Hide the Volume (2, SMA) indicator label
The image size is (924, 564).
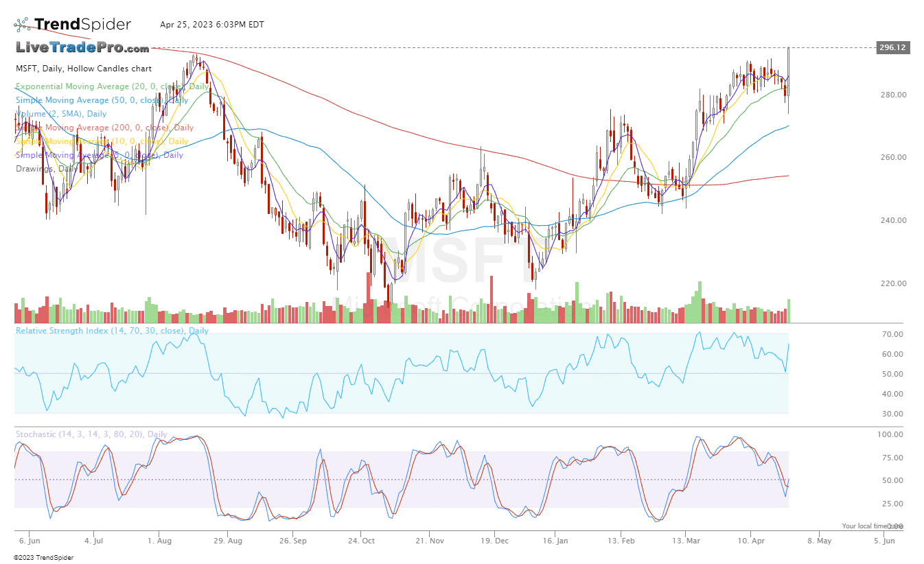tap(62, 114)
